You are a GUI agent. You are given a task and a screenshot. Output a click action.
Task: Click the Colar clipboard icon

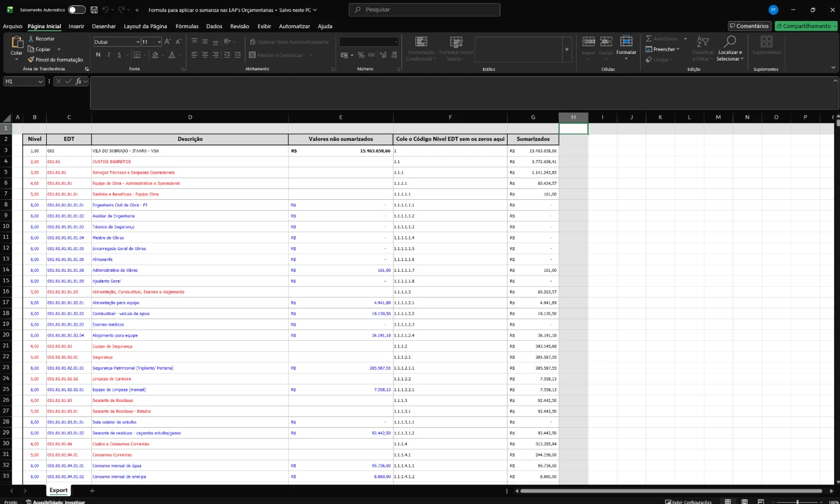click(x=17, y=43)
